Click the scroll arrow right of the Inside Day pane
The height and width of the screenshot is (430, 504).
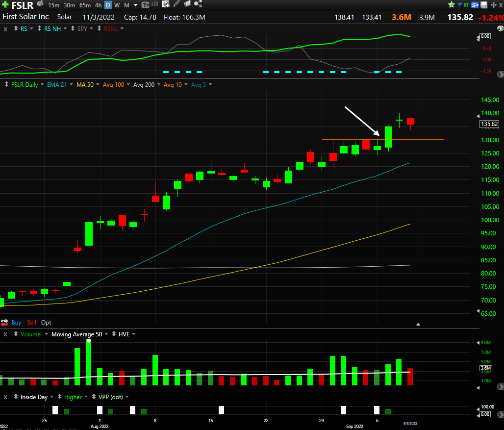[x=501, y=415]
